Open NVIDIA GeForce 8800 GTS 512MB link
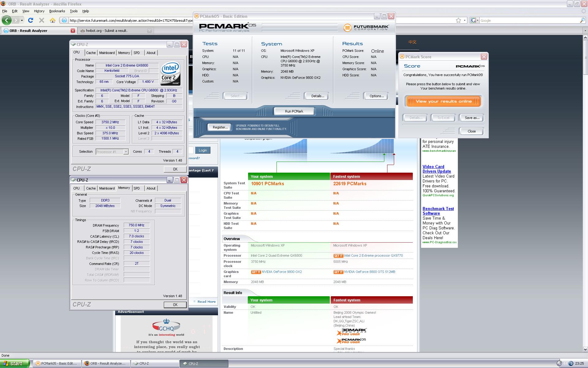Screen dimensions: 588x368 point(370,272)
